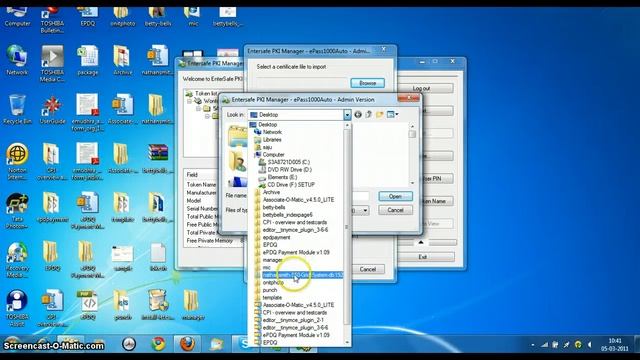Click Browse in the import certificate window
The image size is (640, 360).
click(367, 83)
